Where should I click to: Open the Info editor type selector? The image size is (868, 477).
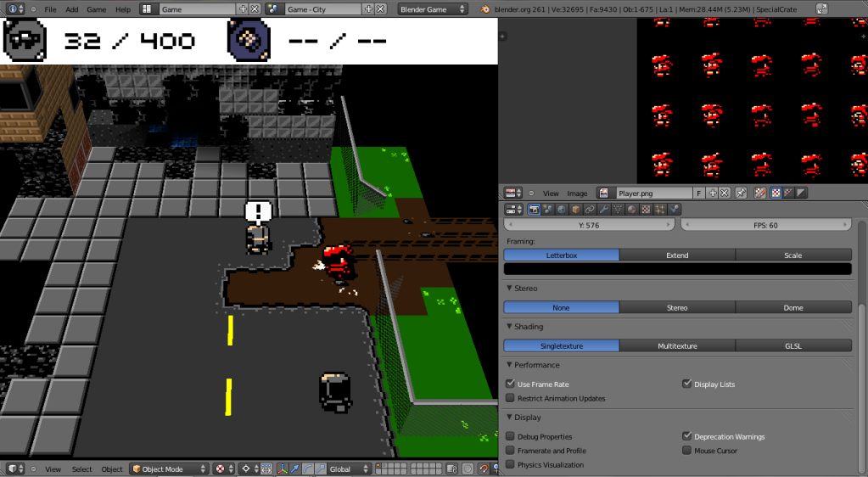coord(15,8)
